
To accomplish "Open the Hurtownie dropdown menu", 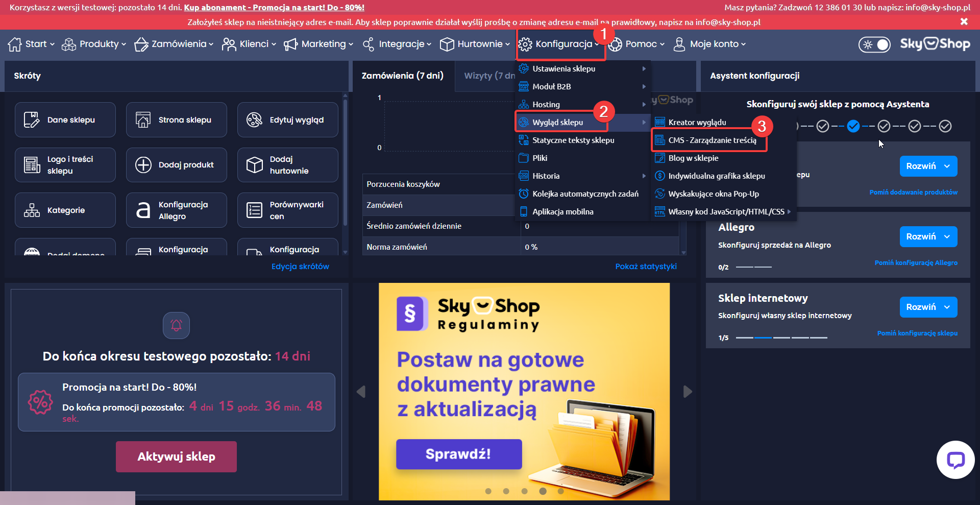I will [x=475, y=44].
